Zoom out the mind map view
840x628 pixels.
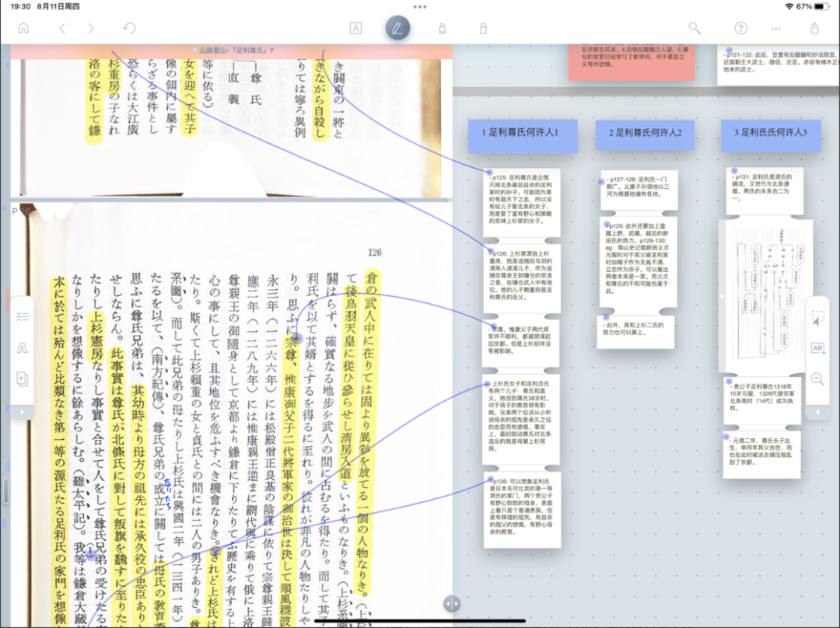[x=817, y=379]
